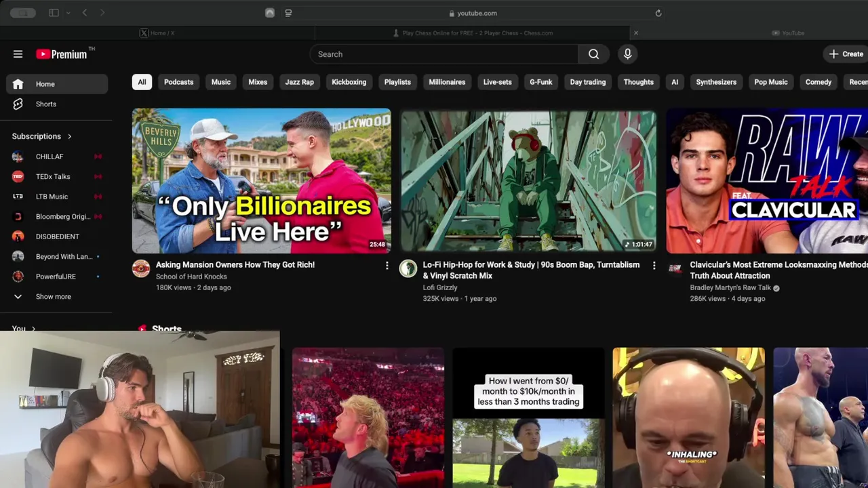Activate voice search microphone
This screenshot has height=488, width=868.
tap(627, 54)
